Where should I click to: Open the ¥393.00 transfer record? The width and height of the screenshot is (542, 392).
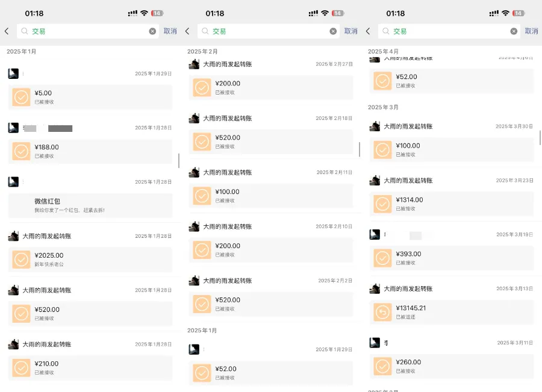(x=452, y=258)
